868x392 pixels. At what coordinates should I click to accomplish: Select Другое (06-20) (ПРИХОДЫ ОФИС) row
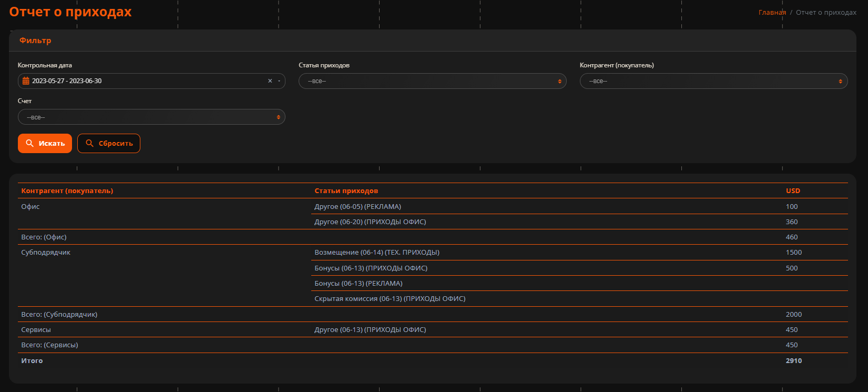point(579,222)
